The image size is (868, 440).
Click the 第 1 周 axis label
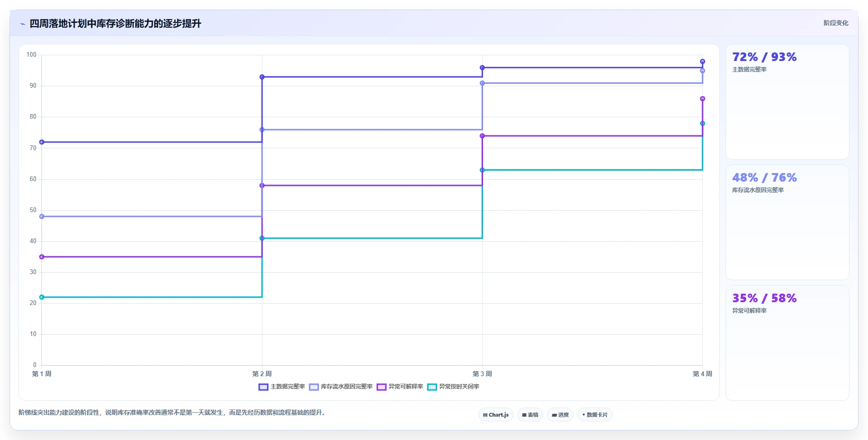tap(42, 374)
